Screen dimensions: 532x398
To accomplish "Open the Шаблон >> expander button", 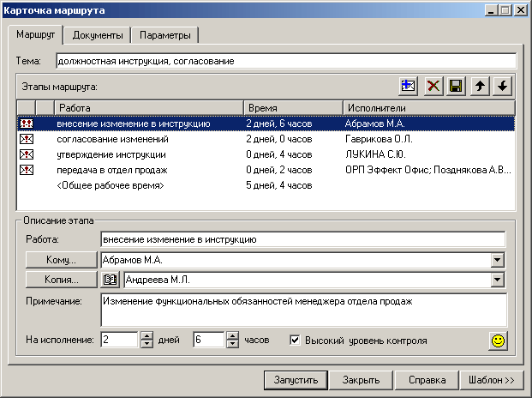I will coord(491,379).
